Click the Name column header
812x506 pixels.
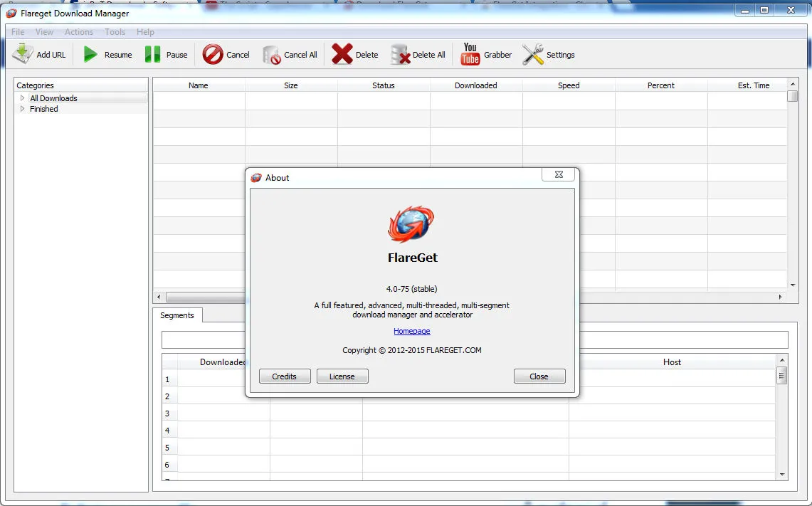click(199, 85)
